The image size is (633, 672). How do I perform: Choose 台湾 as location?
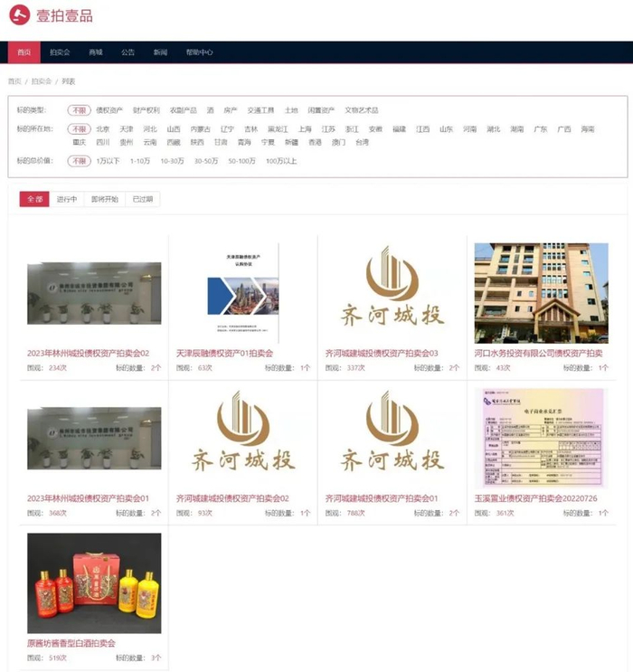362,142
